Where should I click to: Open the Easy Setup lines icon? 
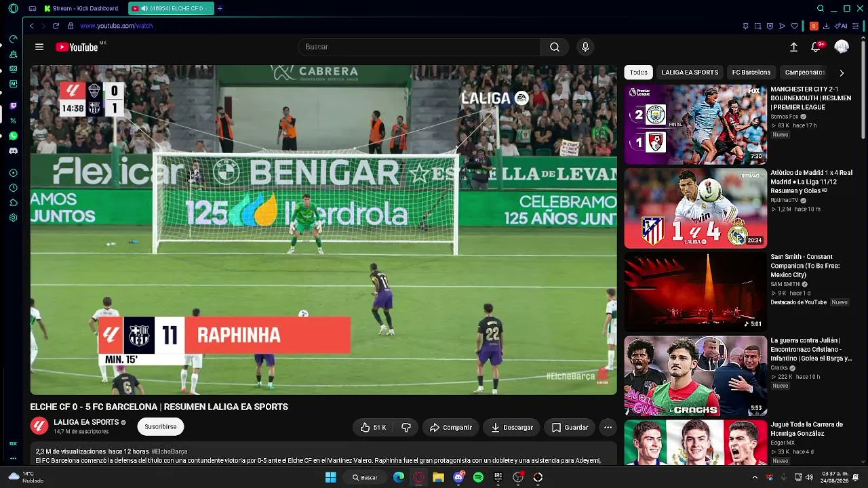(856, 26)
